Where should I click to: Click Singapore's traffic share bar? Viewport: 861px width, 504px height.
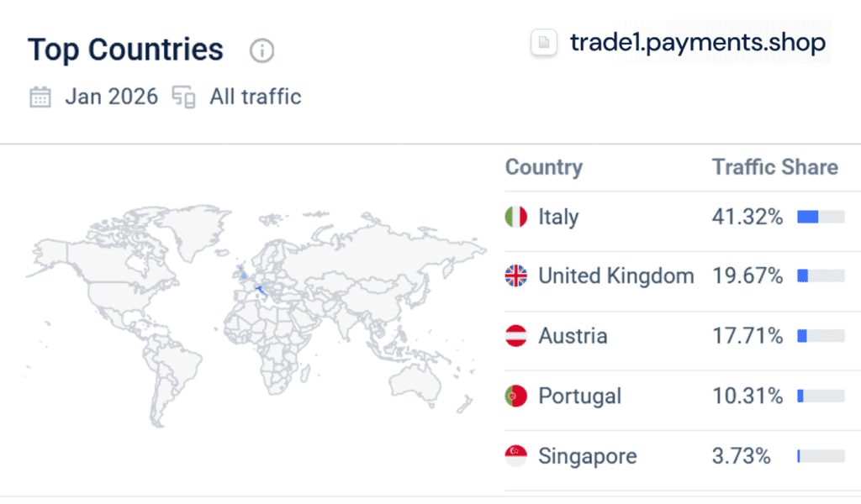[820, 456]
